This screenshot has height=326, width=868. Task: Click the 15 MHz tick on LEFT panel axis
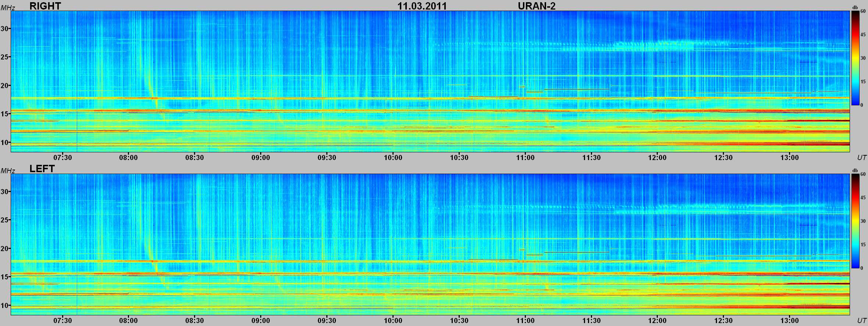pos(5,277)
